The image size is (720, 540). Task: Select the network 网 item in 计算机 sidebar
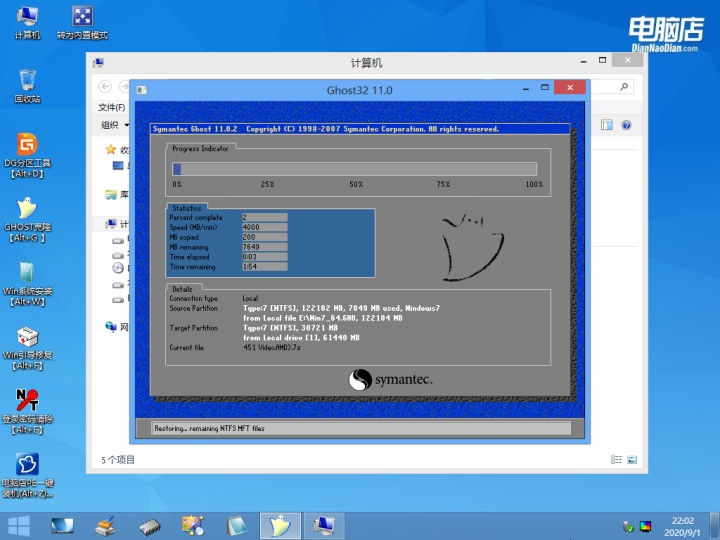[117, 327]
